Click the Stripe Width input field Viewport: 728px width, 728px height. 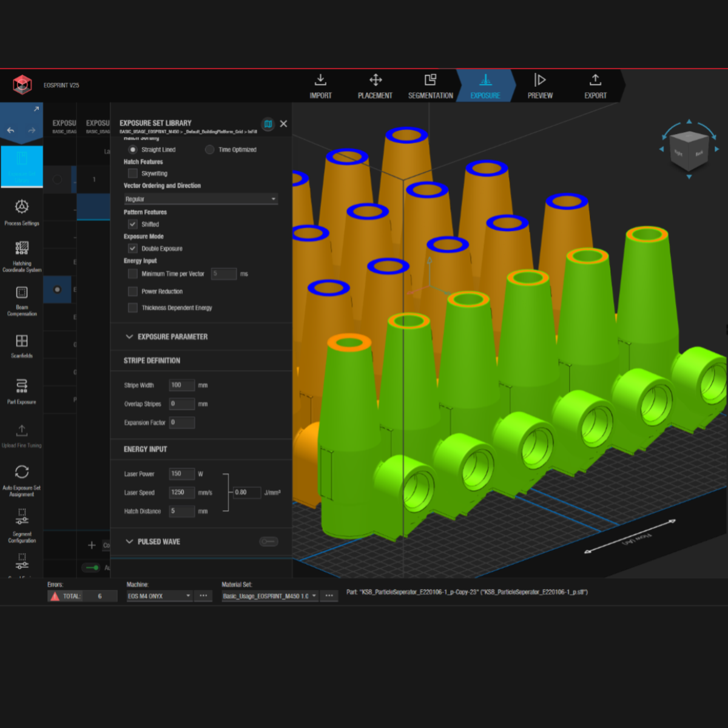(x=182, y=385)
